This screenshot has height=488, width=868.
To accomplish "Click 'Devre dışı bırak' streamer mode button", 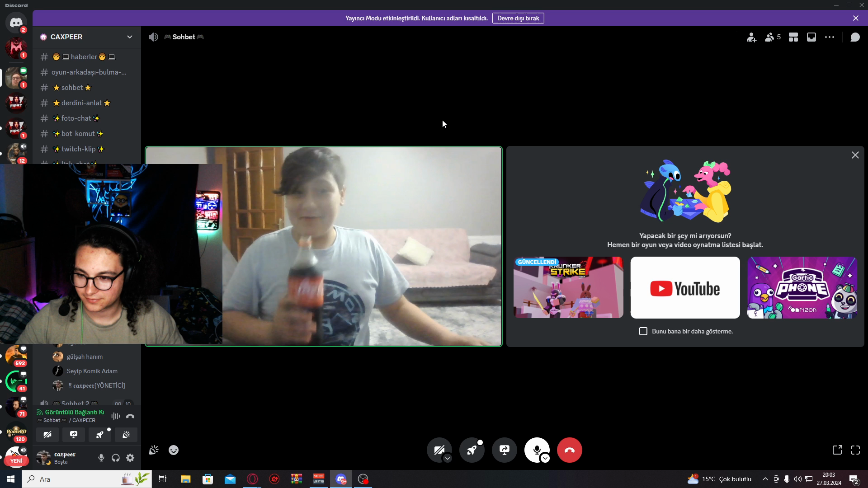I will point(518,19).
